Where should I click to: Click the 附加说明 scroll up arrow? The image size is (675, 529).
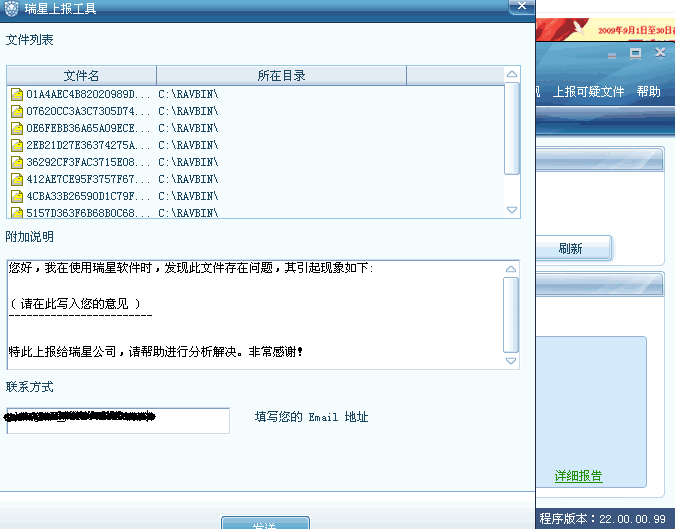(x=511, y=269)
